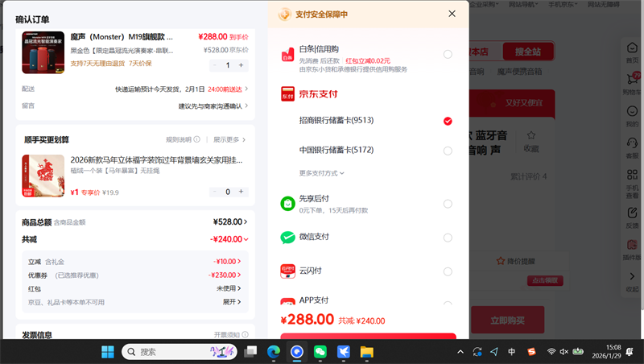Click the 京东支付 logo icon
The image size is (644, 364).
tap(288, 93)
